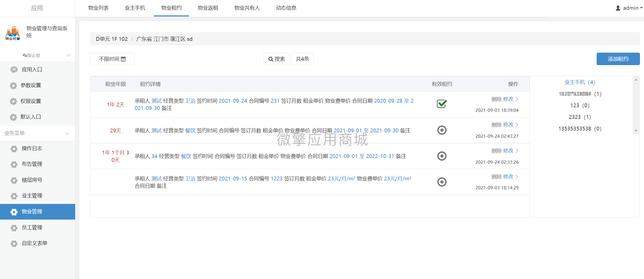Viewport: 644px width, 279px height.
Task: Click the blurred phone number entry (1)
Action: pyautogui.click(x=580, y=94)
